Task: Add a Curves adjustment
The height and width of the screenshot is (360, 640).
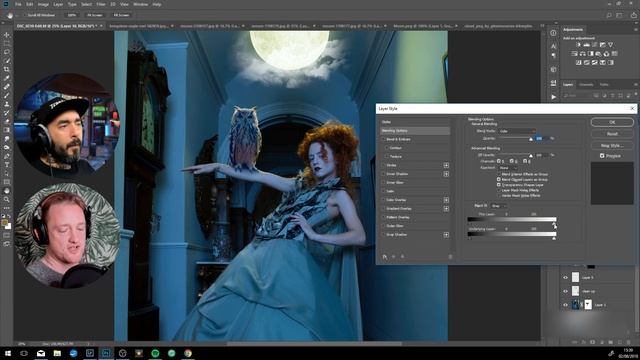Action: pos(594,44)
